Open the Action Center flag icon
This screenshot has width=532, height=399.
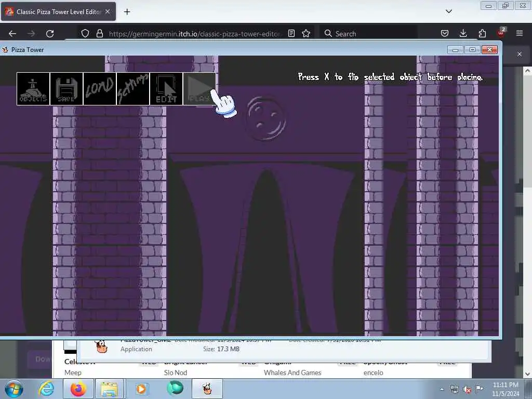479,389
